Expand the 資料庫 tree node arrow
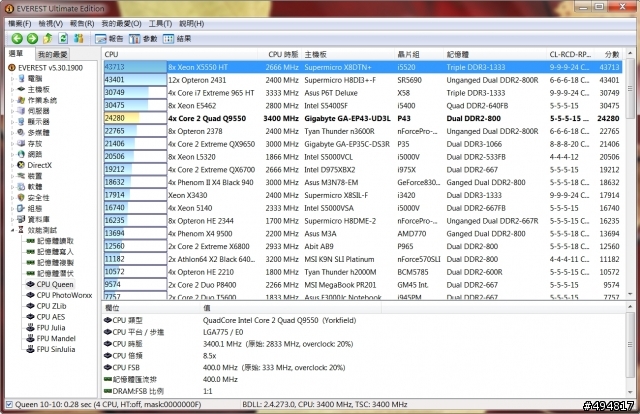 click(13, 219)
